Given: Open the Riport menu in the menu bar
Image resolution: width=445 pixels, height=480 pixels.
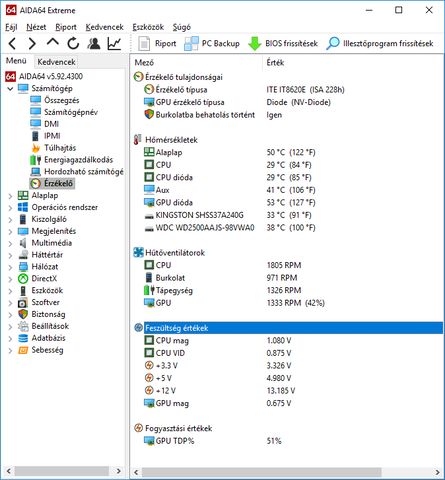Looking at the screenshot, I should pos(66,27).
